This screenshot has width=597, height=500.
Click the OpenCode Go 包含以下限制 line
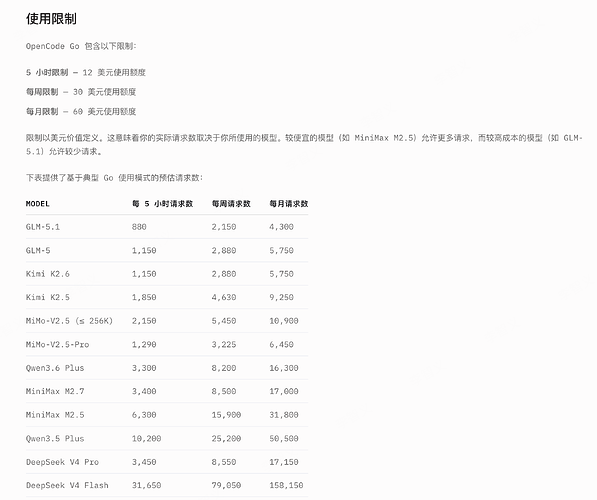81,46
